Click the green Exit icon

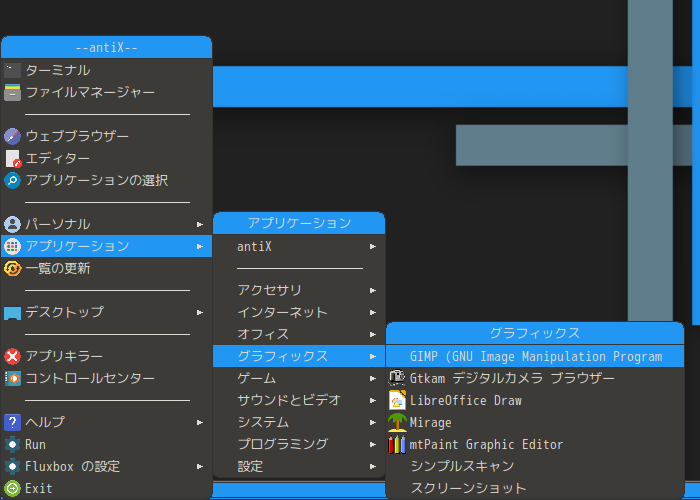[x=12, y=488]
